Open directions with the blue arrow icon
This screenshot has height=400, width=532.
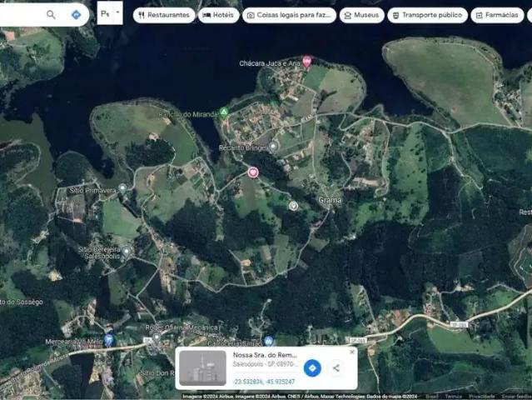tap(76, 15)
